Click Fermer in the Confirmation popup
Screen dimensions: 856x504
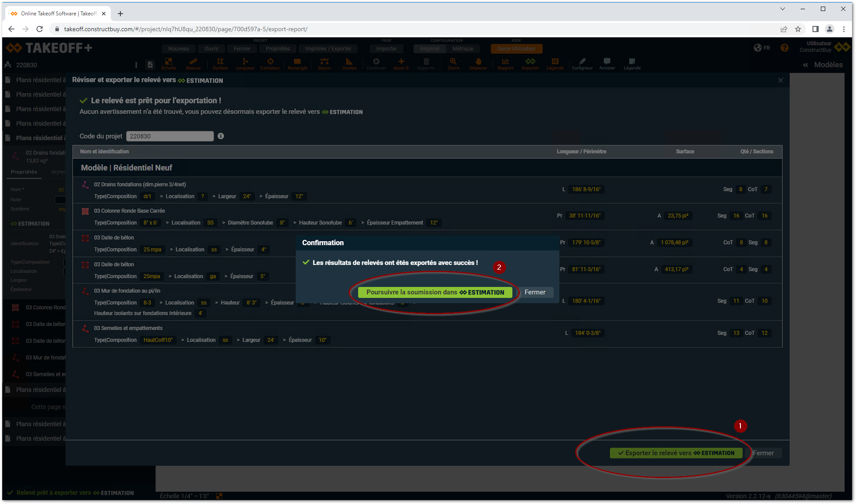(x=535, y=292)
